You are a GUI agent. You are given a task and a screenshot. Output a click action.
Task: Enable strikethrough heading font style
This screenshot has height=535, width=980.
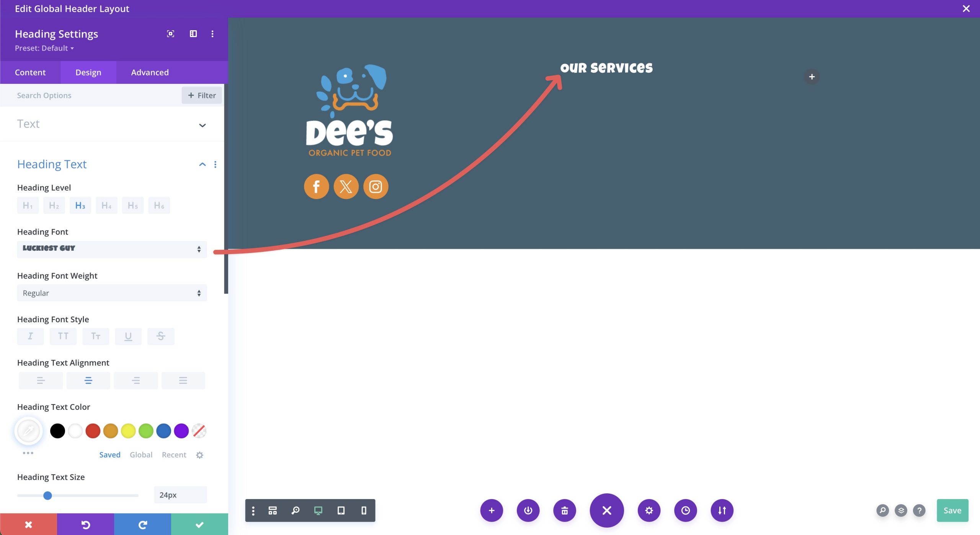[x=161, y=336]
